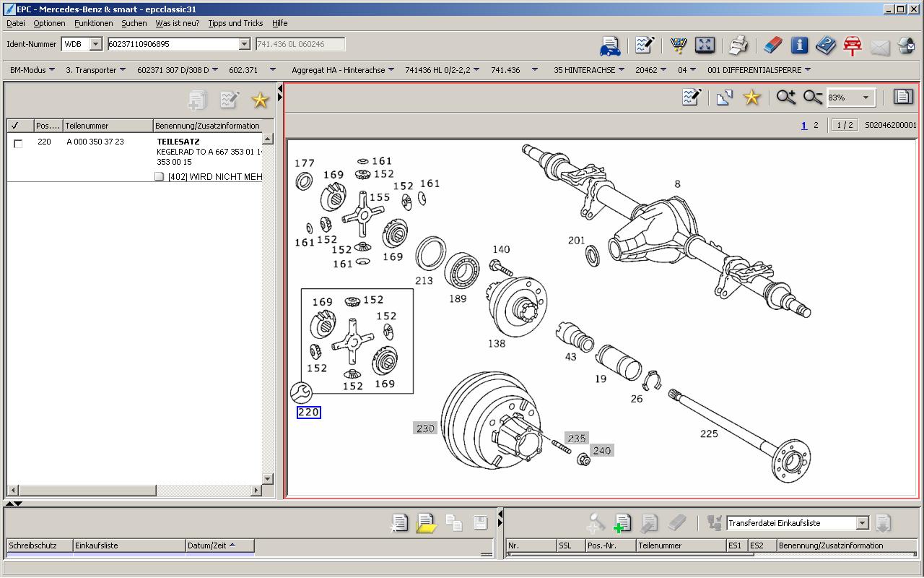
Task: Create new shopping list icon
Action: (399, 522)
